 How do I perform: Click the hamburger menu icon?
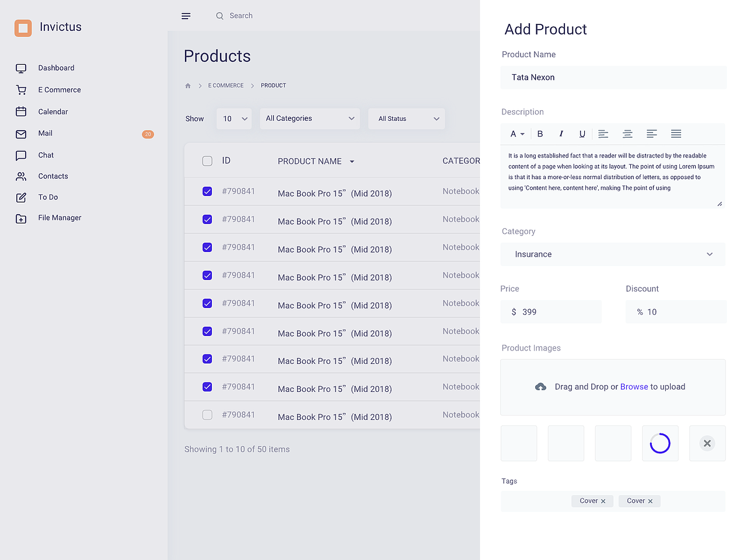(186, 16)
